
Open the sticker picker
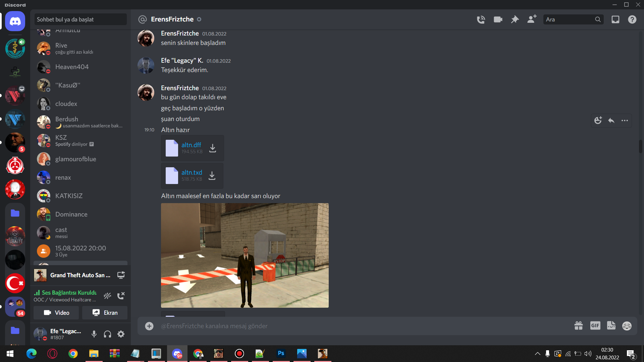611,325
